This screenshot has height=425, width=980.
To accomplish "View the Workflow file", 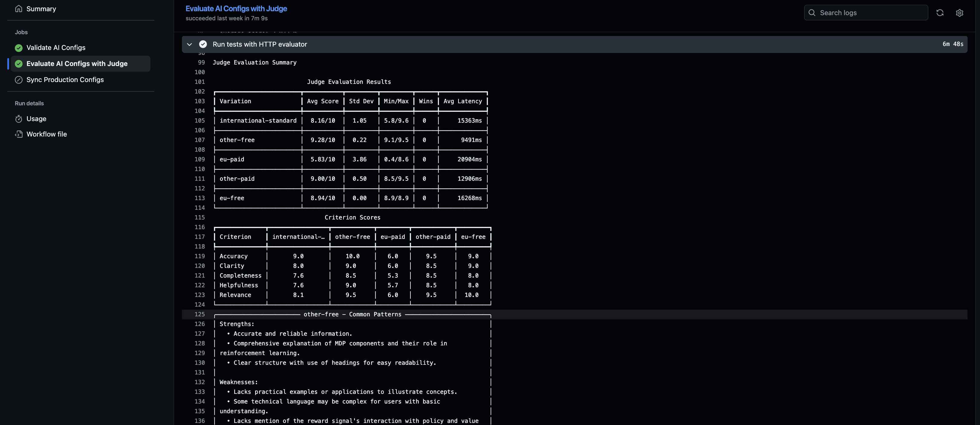I will coord(46,134).
